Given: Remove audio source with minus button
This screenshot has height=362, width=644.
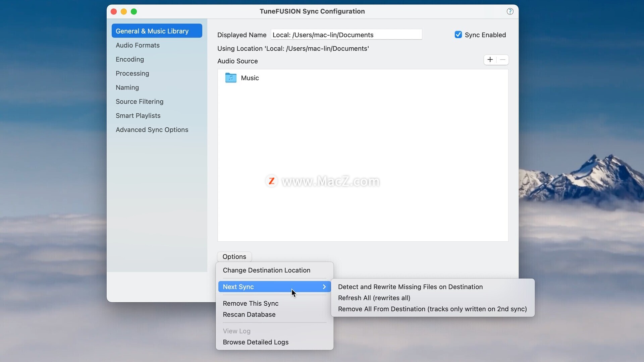Looking at the screenshot, I should (x=502, y=60).
